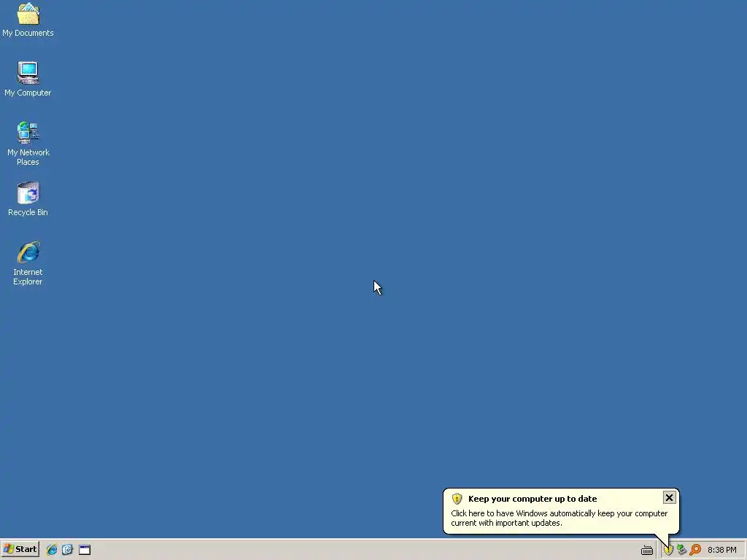Open the Windows Update shield tray icon

pos(668,550)
